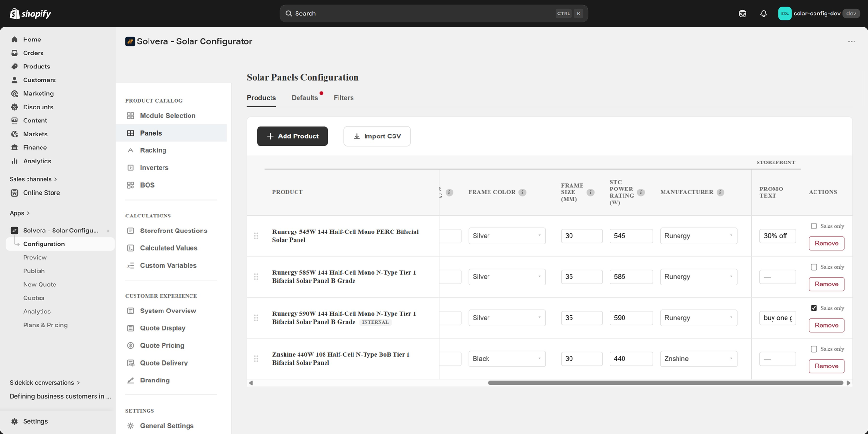Click the table scroll right arrow
Screen dimensions: 868x434
click(x=848, y=383)
